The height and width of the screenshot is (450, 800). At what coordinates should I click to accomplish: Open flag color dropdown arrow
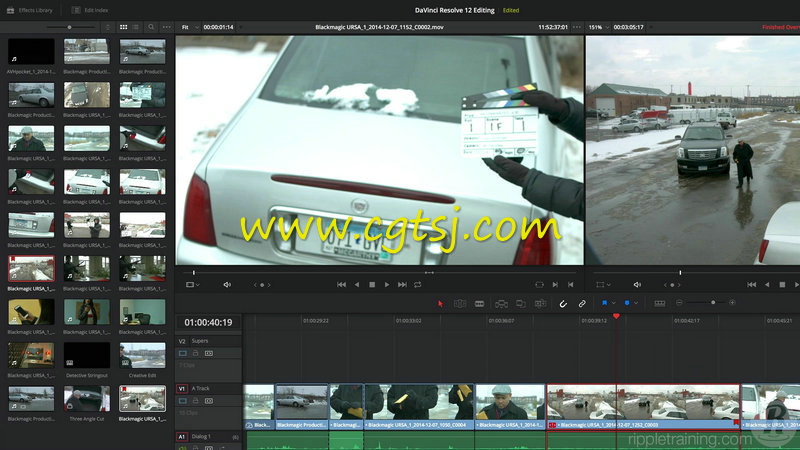point(613,303)
